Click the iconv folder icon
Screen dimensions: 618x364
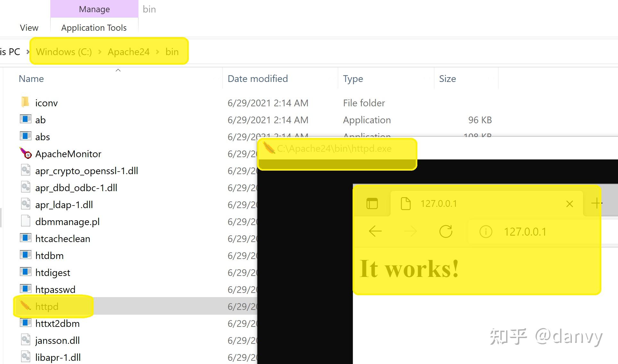(25, 102)
